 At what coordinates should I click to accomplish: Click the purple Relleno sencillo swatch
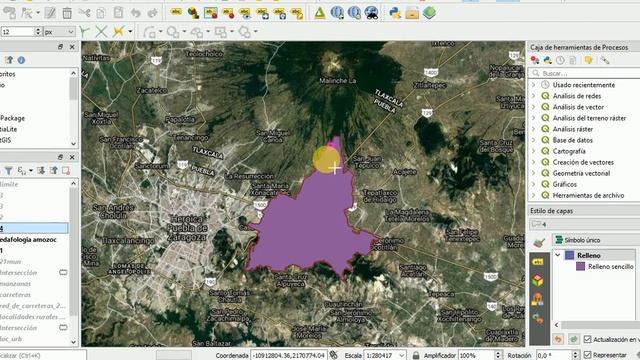pyautogui.click(x=580, y=267)
